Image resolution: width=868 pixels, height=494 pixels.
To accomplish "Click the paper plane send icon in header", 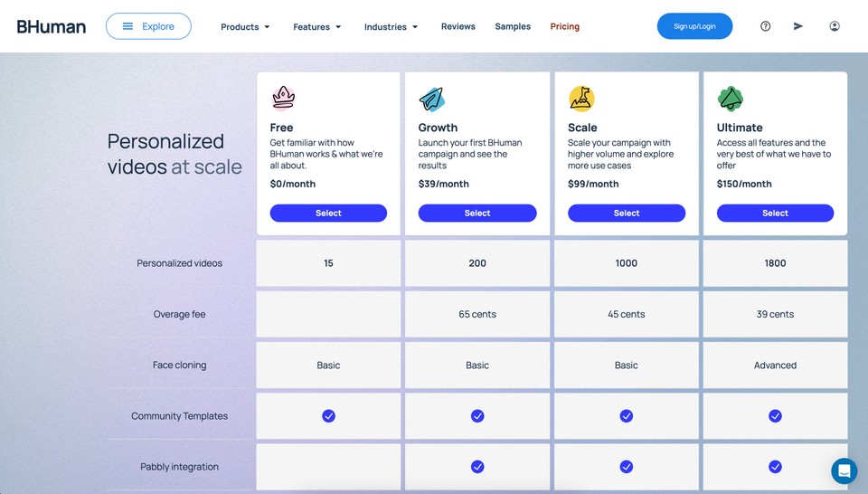I will tap(797, 26).
